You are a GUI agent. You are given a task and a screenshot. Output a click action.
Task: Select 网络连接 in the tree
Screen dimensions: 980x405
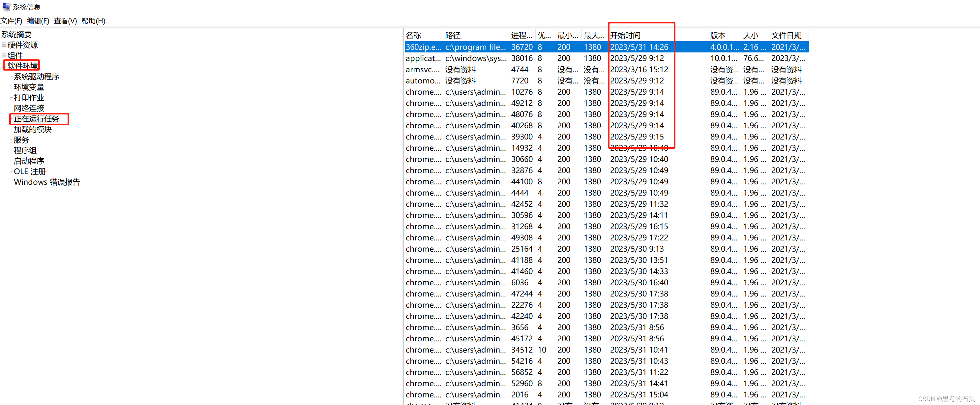click(29, 109)
